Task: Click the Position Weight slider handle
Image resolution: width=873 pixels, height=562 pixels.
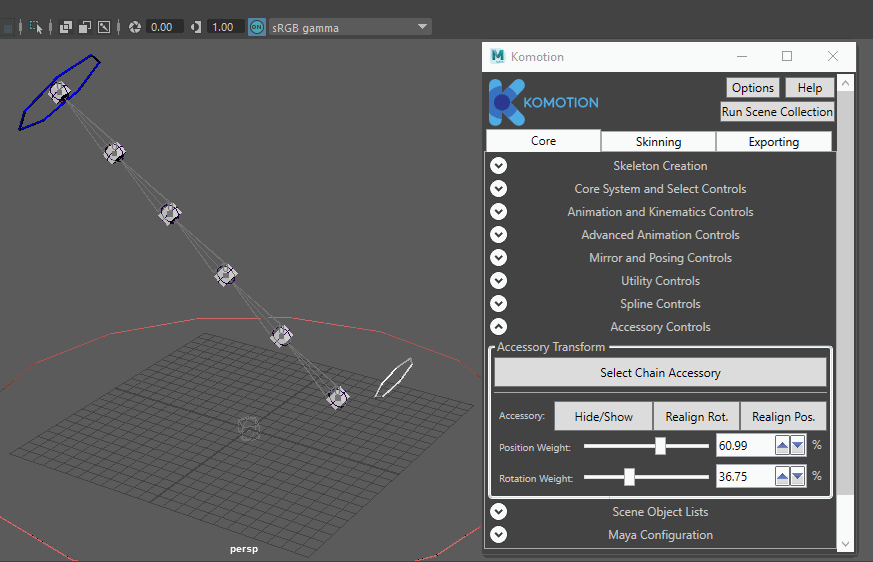Action: click(660, 446)
